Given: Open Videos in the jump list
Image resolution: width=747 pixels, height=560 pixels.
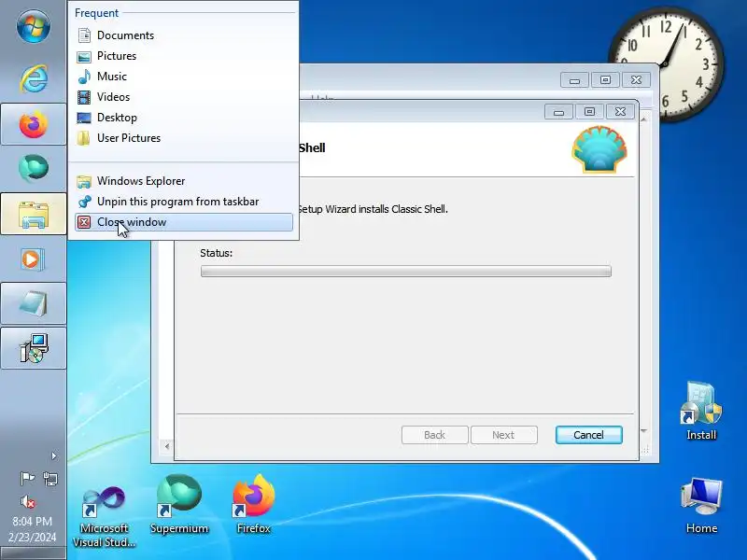Looking at the screenshot, I should pyautogui.click(x=184, y=97).
